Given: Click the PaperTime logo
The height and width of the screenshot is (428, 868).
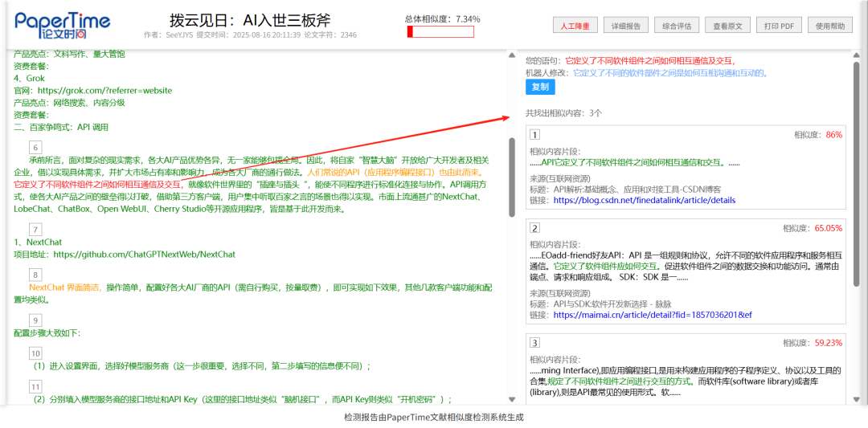Looking at the screenshot, I should tap(63, 25).
